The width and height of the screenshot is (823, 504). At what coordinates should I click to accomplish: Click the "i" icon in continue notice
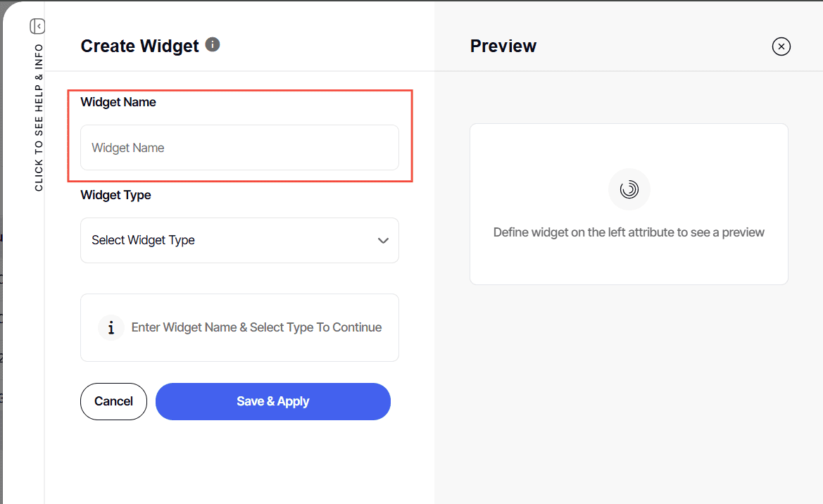[x=111, y=327]
